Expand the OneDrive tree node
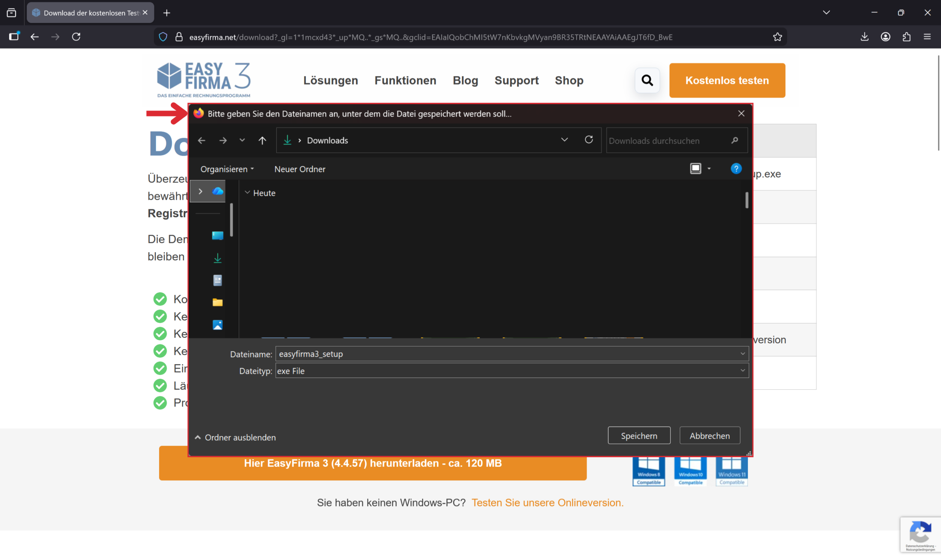This screenshot has width=941, height=560. click(x=200, y=192)
